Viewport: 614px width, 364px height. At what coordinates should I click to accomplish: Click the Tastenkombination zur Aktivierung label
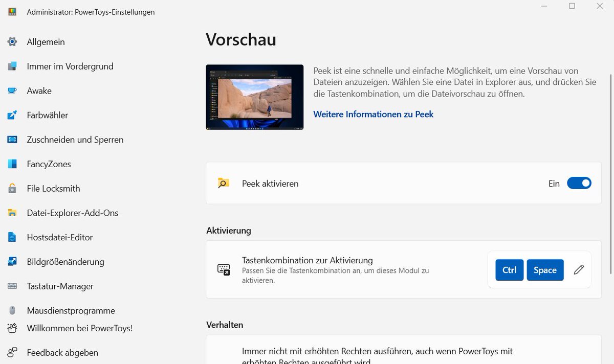pyautogui.click(x=307, y=260)
